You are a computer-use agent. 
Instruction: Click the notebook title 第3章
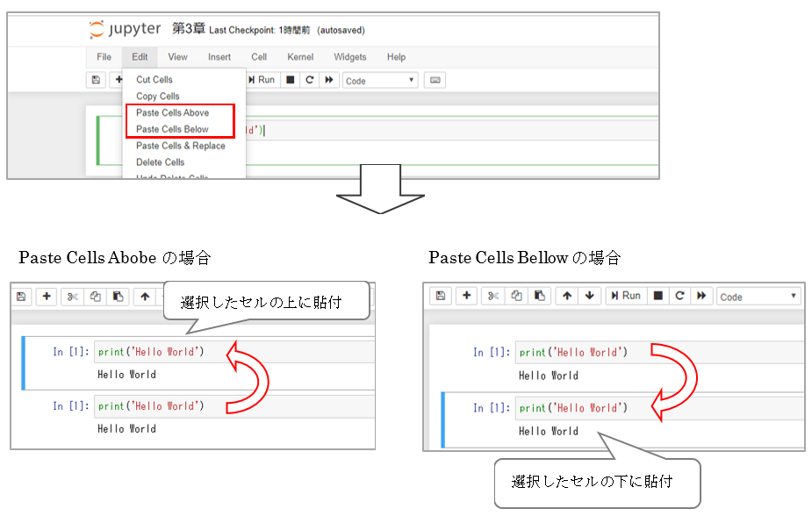pos(188,29)
